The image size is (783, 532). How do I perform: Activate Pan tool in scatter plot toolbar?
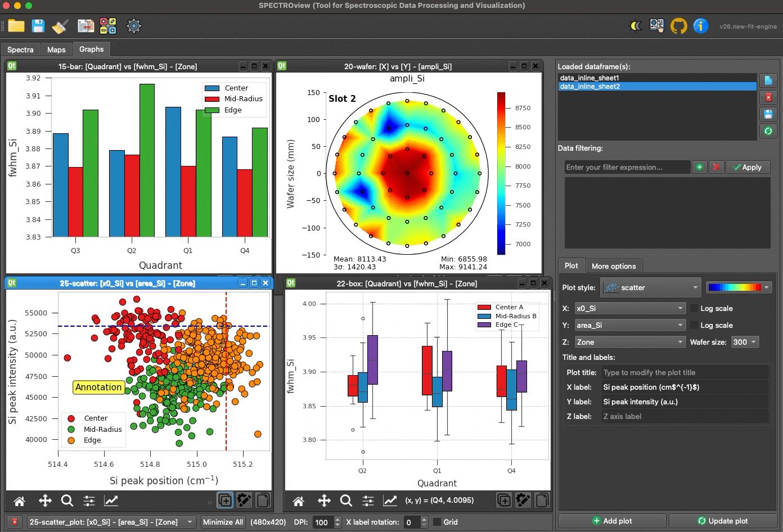point(45,501)
